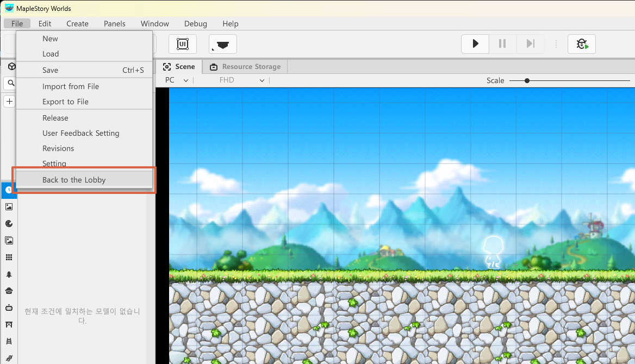Click the toolbar vertical dots handle

click(x=556, y=43)
